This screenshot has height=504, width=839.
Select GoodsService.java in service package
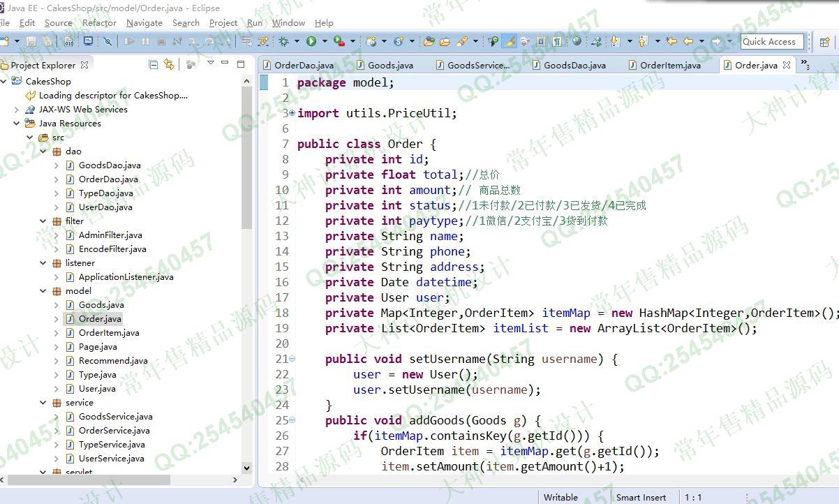(x=115, y=417)
